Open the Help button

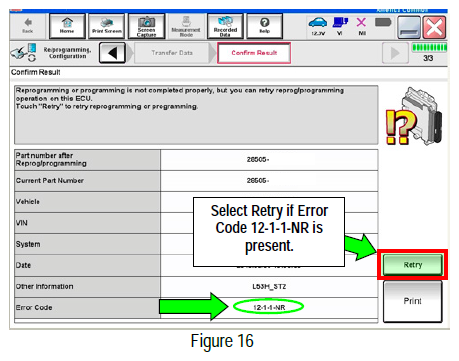264,26
